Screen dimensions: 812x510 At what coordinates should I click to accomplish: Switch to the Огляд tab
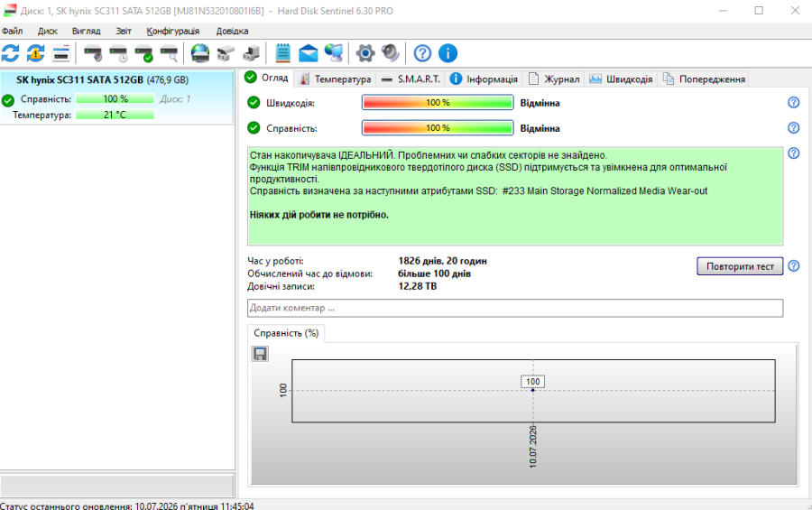pos(267,78)
